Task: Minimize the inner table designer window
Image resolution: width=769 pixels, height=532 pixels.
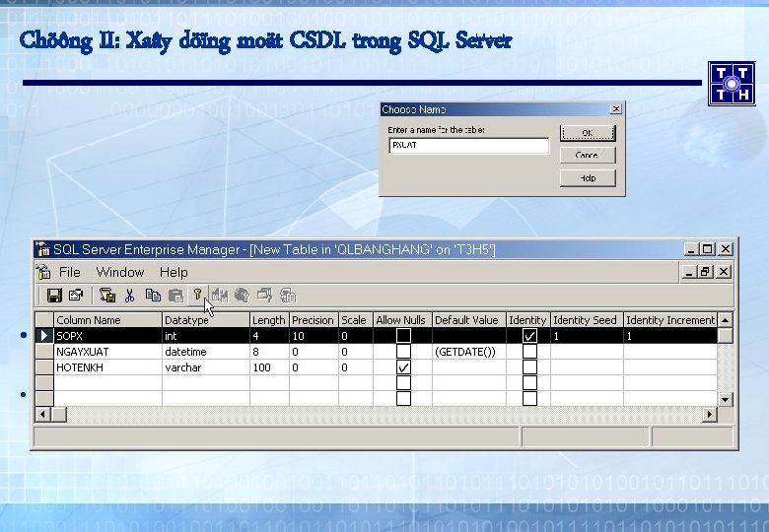Action: tap(689, 271)
